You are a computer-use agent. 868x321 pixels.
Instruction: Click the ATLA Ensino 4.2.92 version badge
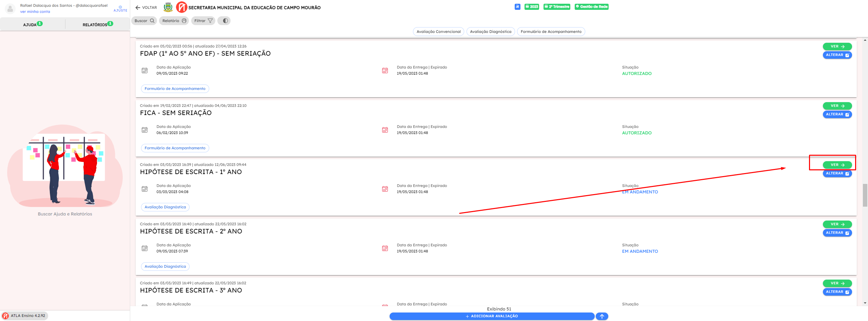(x=24, y=316)
